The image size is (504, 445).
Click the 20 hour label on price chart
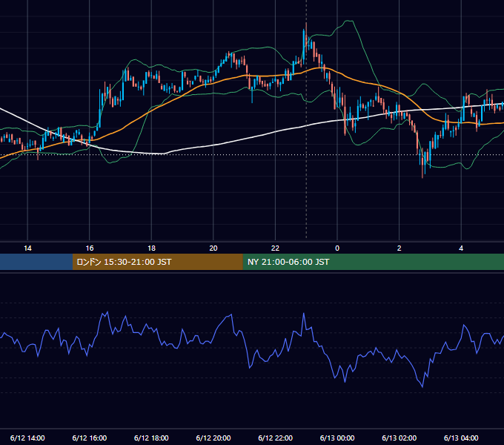coord(213,248)
